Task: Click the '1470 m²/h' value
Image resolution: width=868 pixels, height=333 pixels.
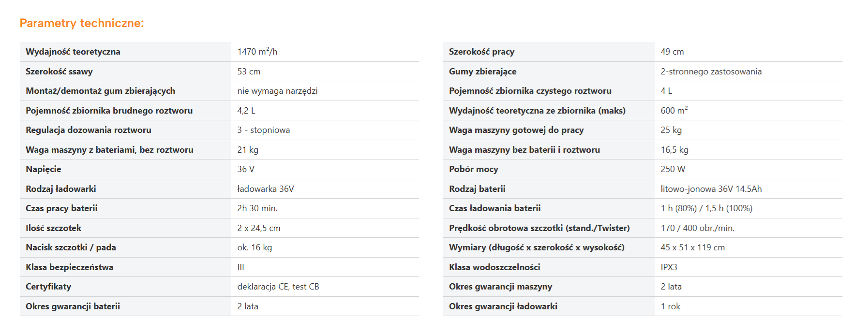Action: coord(257,52)
